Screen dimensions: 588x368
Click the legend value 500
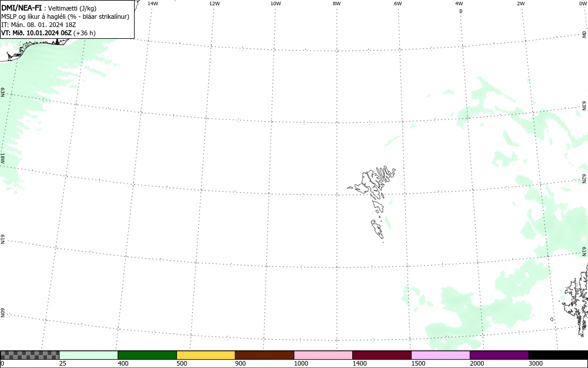point(182,363)
